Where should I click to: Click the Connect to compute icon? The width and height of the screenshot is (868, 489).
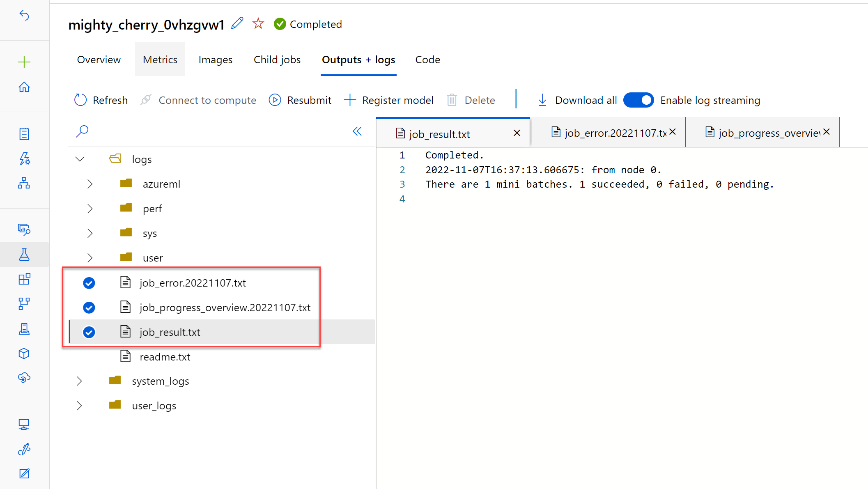[x=147, y=100]
